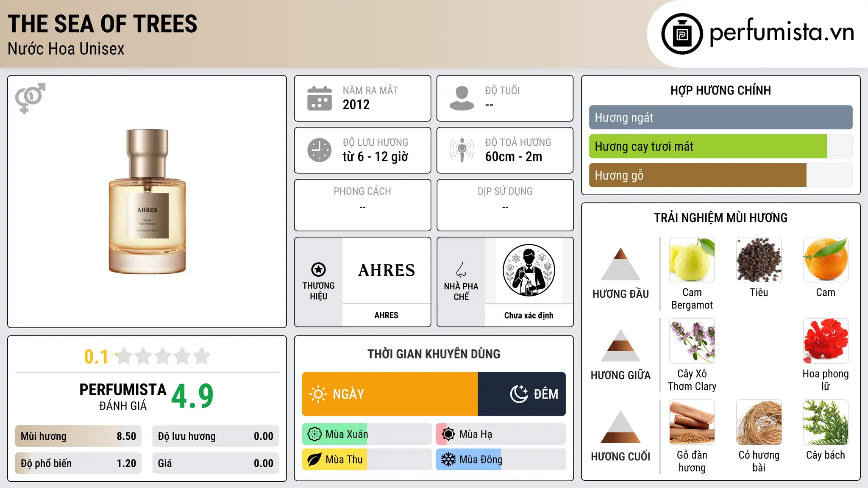Click the THỜI GIAN KHUYÊN DÙNG heading
Viewport: 868px width, 488px height.
pyautogui.click(x=434, y=354)
